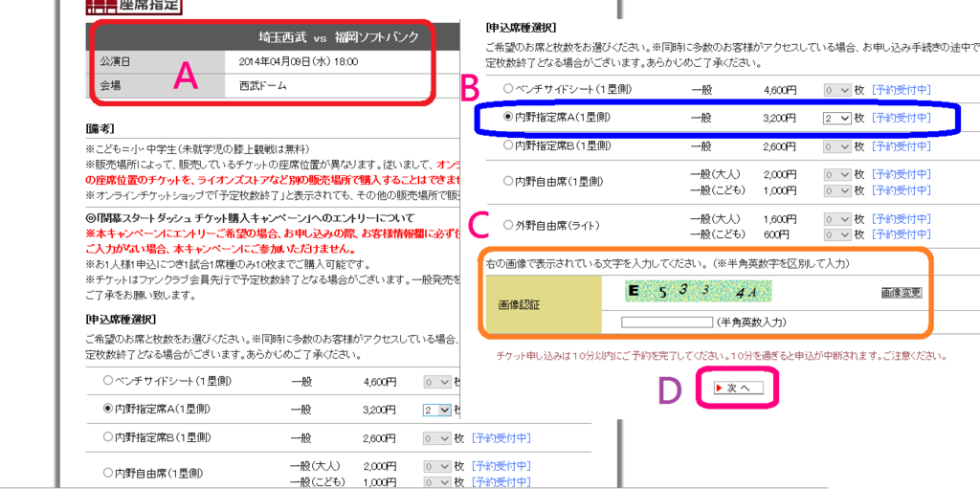
Task: Click 予約受付中 link for 600円 row
Action: point(902,234)
